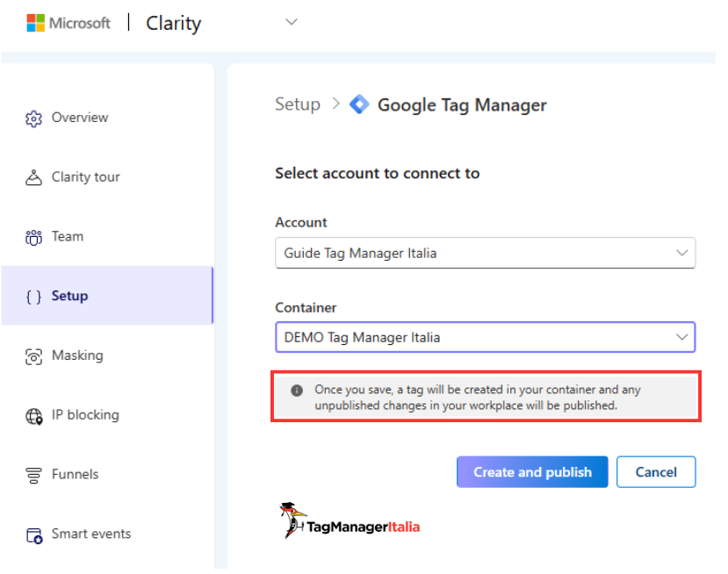Open Clarity tour in sidebar
Viewport: 728px width, 574px height.
tap(85, 176)
